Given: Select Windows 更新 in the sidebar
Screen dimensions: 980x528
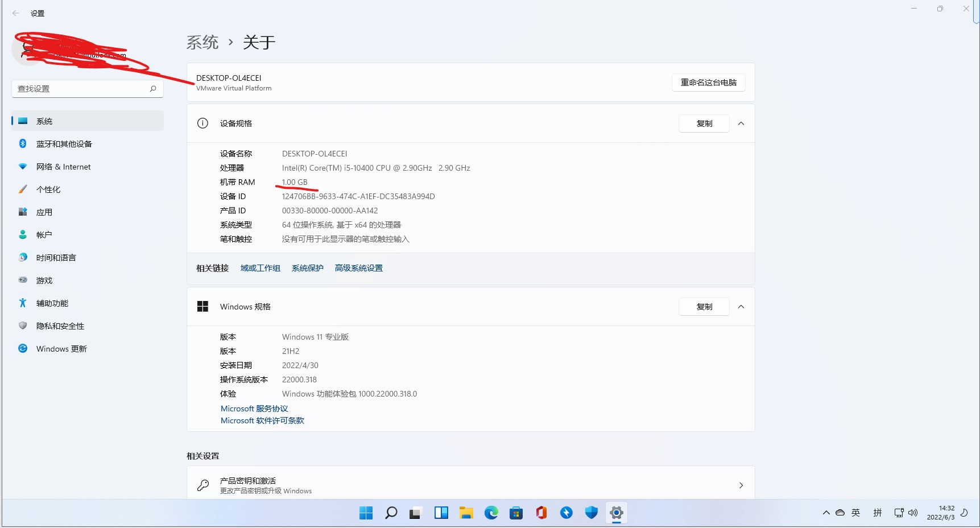Looking at the screenshot, I should pyautogui.click(x=88, y=349).
